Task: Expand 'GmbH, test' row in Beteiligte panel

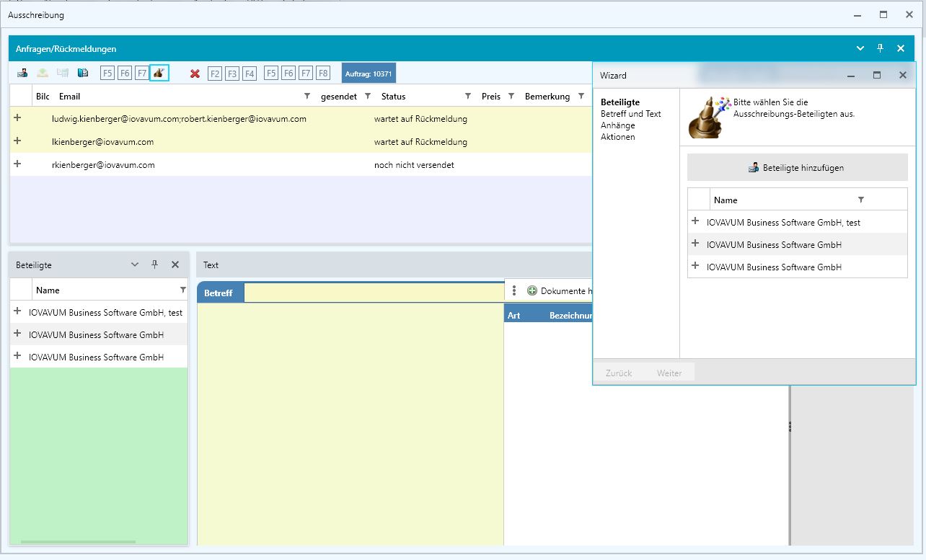Action: click(17, 311)
